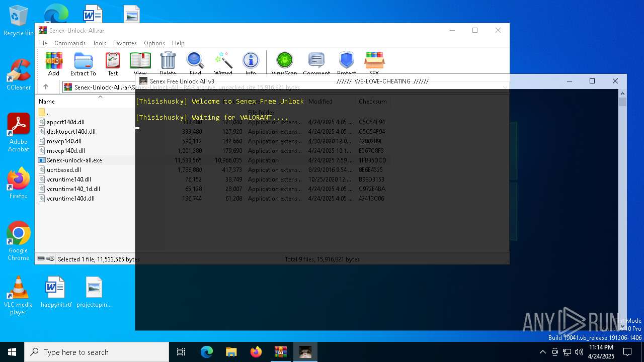The height and width of the screenshot is (362, 644).
Task: Click the View toolbar icon
Action: click(x=140, y=63)
